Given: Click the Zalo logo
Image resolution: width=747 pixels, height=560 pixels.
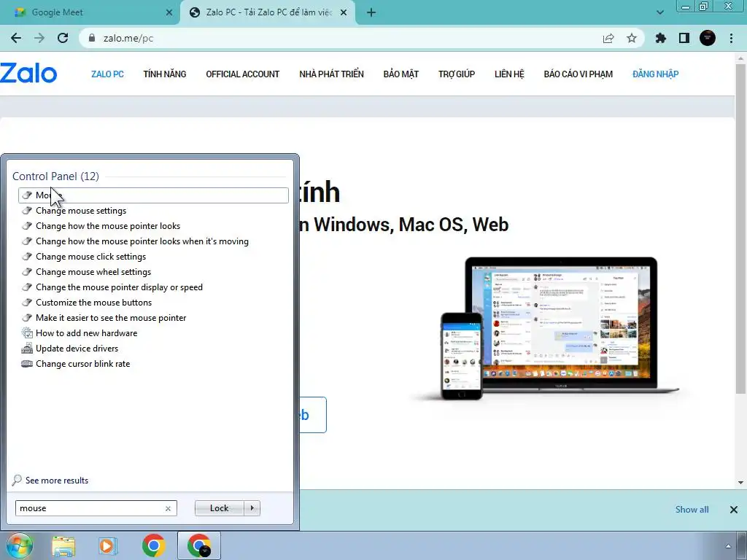Looking at the screenshot, I should pos(28,74).
